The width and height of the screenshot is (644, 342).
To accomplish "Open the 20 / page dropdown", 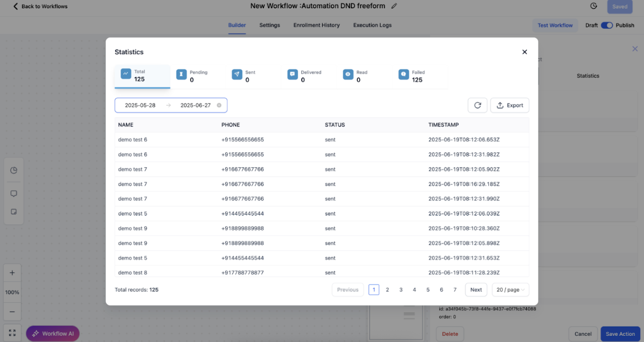I will (x=510, y=290).
